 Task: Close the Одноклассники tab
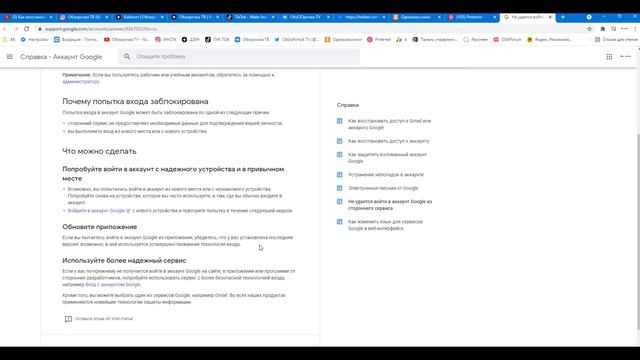click(439, 17)
